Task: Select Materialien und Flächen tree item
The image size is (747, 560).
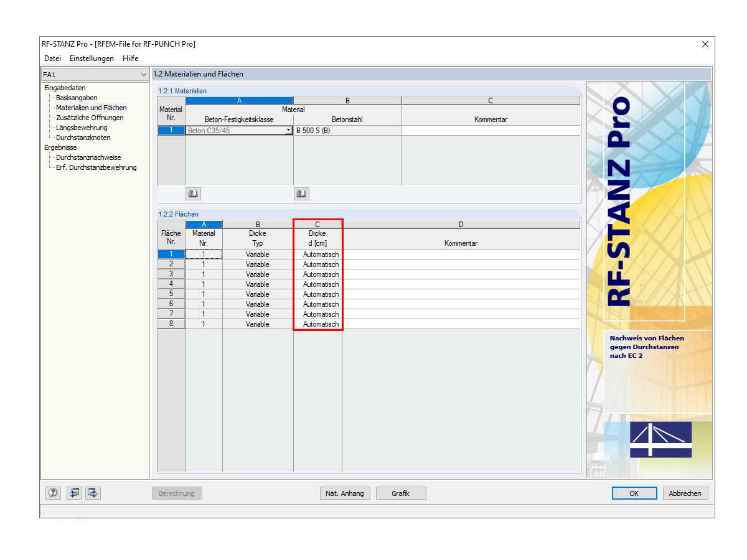Action: tap(92, 108)
